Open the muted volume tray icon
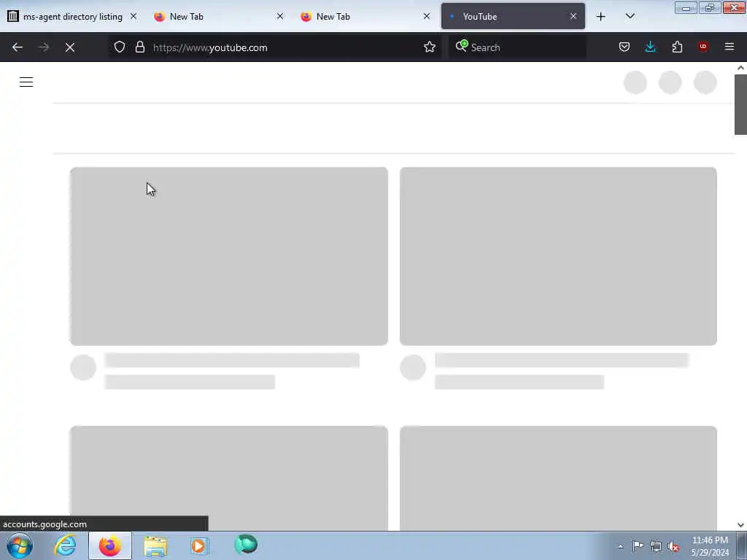The image size is (747, 560). (673, 547)
